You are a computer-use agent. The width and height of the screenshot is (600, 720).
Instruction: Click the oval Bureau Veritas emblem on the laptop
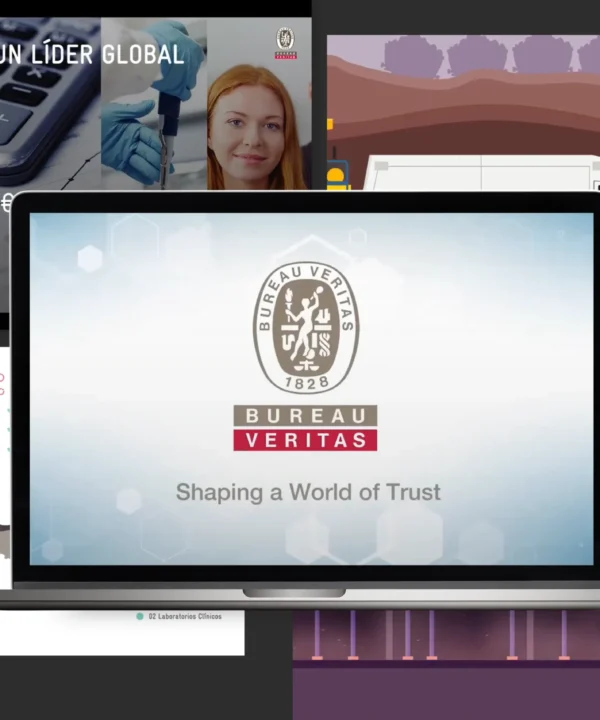[306, 328]
